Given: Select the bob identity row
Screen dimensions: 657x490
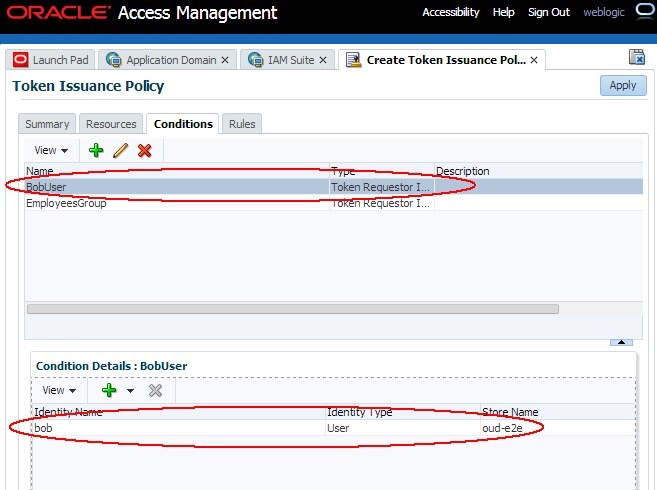Looking at the screenshot, I should (334, 428).
